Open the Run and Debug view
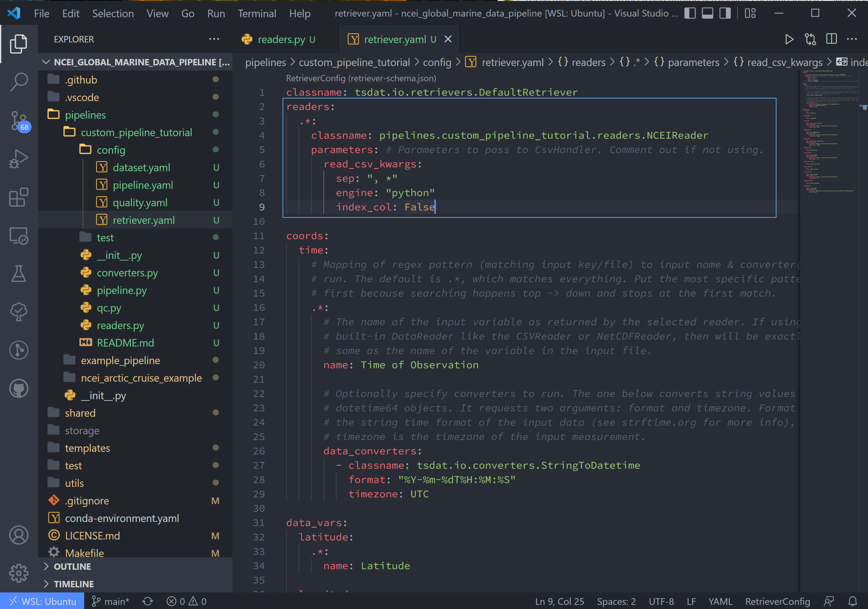 19,159
